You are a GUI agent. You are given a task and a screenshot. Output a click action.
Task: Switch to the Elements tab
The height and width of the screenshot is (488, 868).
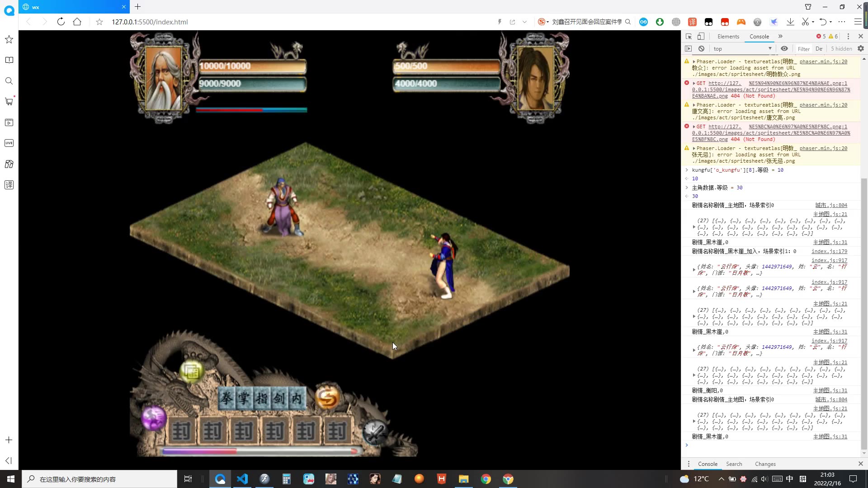[728, 36]
